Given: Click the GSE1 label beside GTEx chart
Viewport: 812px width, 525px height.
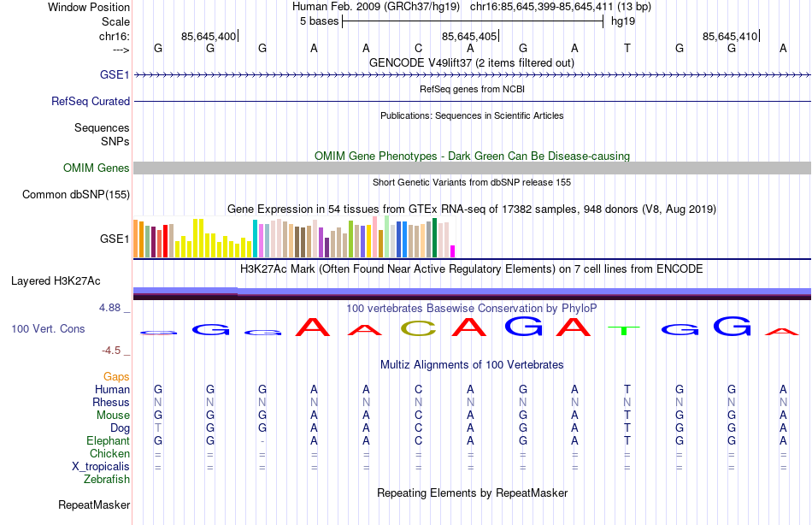Looking at the screenshot, I should click(x=115, y=239).
